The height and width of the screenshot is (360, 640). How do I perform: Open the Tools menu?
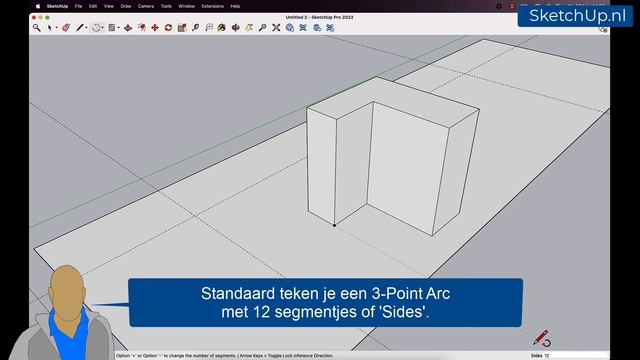pos(166,6)
